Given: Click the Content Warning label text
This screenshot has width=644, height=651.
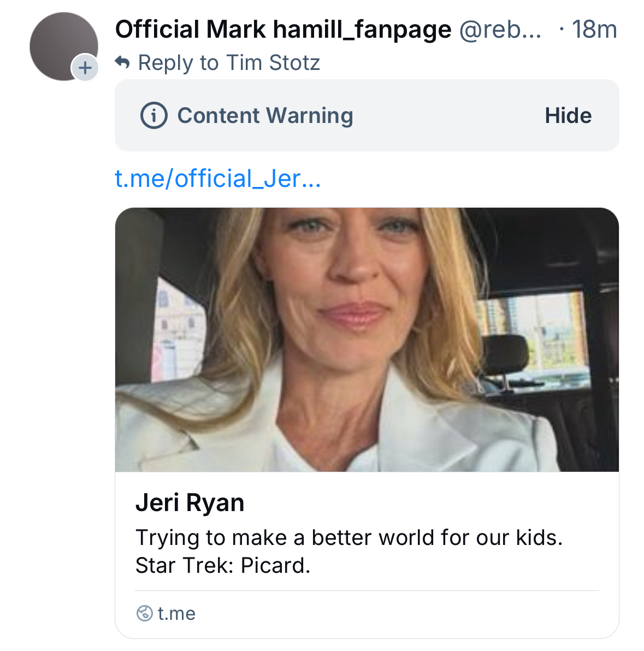Looking at the screenshot, I should 265,116.
